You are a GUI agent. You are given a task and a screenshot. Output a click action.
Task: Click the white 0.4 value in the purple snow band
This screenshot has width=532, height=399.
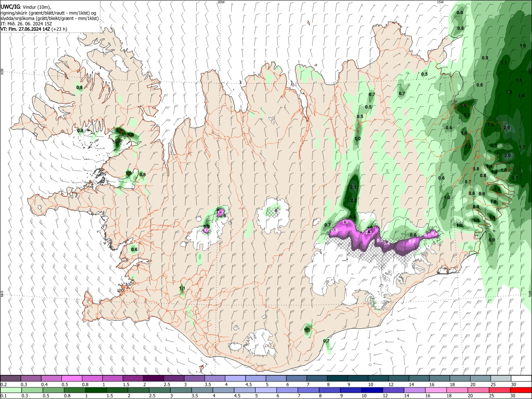pyautogui.click(x=386, y=244)
